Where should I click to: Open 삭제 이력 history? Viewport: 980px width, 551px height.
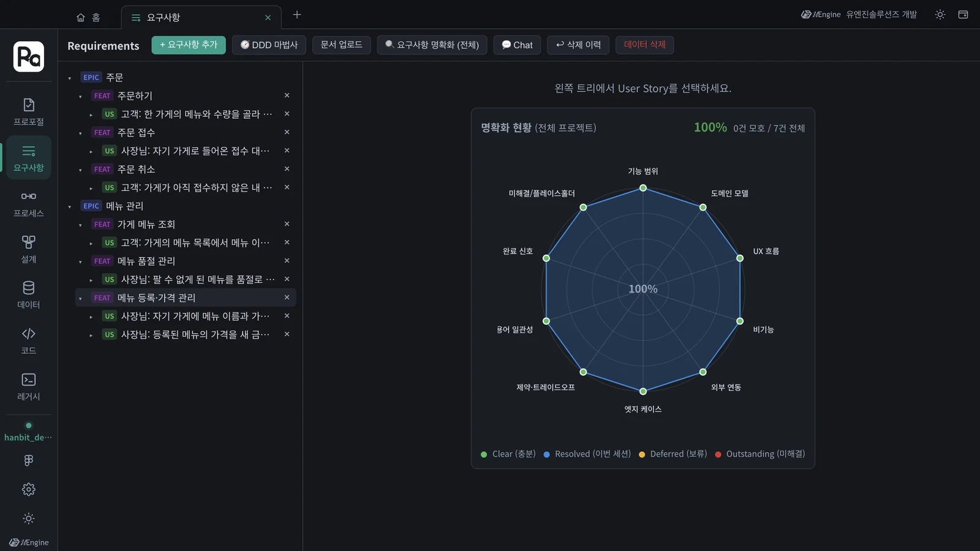click(578, 45)
